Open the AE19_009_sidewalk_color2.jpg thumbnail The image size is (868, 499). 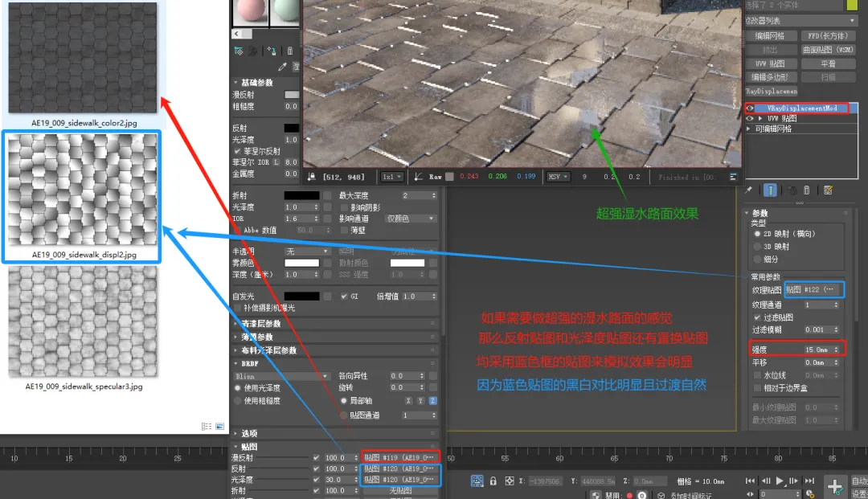(83, 58)
